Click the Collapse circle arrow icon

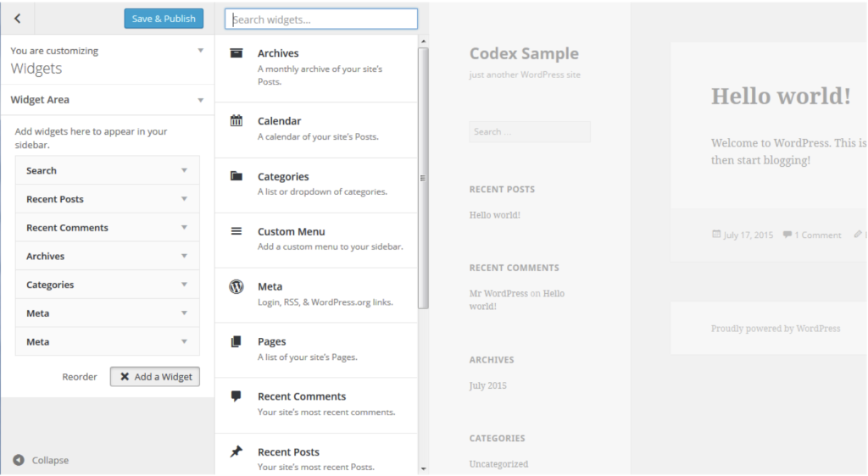tap(19, 460)
